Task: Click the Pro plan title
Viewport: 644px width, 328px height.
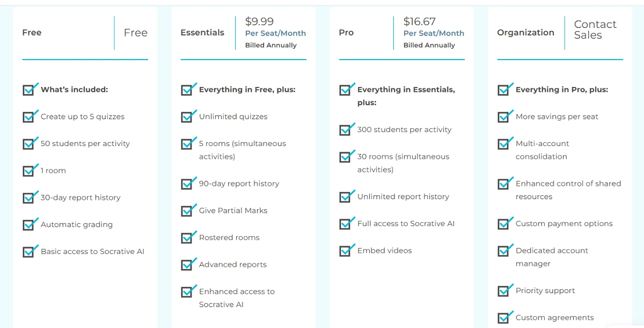Action: [346, 33]
